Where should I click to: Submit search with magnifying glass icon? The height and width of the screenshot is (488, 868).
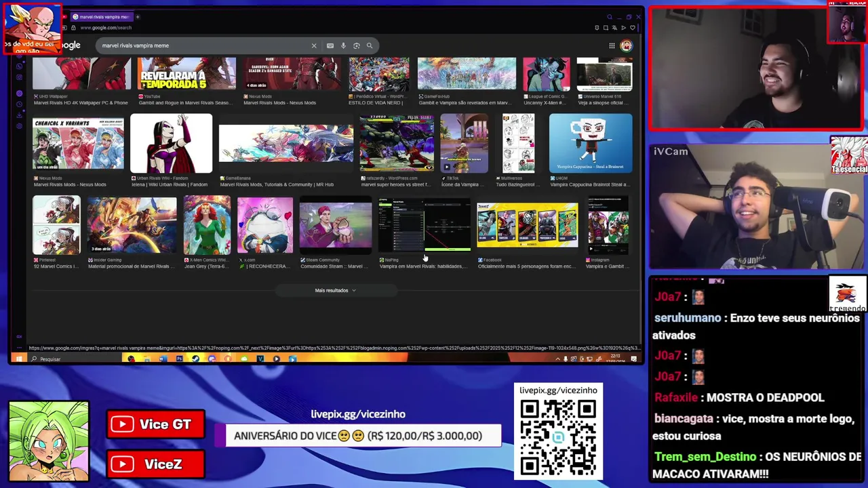pos(370,45)
